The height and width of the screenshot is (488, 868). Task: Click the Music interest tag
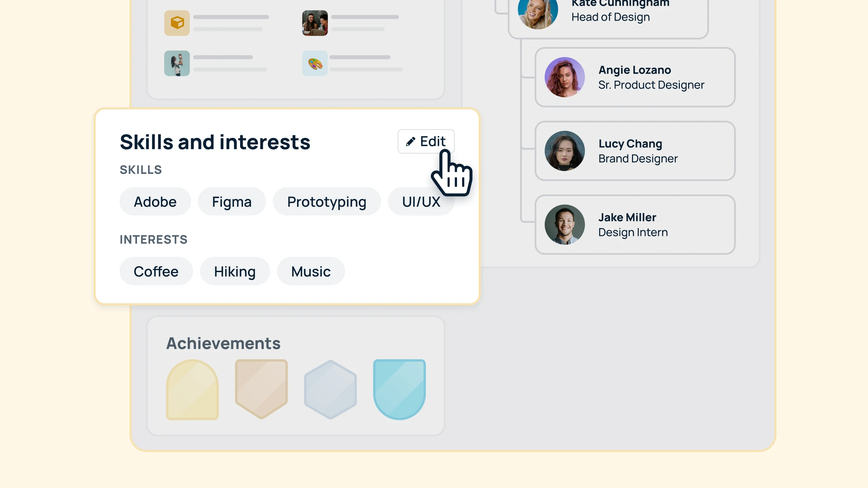click(x=311, y=271)
